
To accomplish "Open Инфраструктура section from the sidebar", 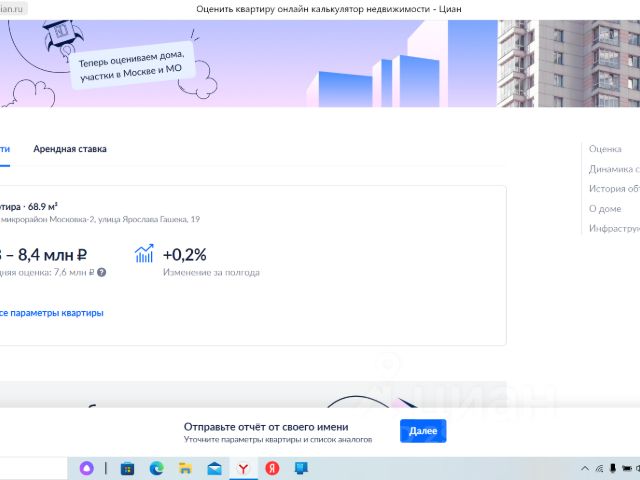I will pyautogui.click(x=613, y=229).
